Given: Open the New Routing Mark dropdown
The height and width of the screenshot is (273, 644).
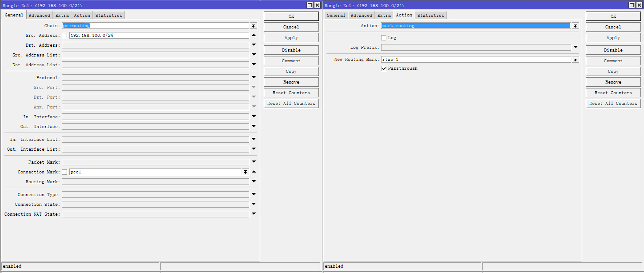Looking at the screenshot, I should tap(575, 60).
